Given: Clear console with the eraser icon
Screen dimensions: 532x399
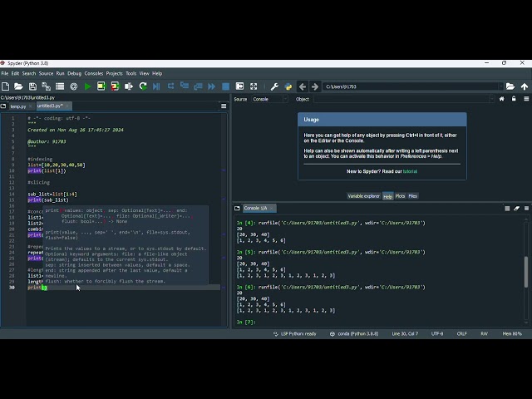Looking at the screenshot, I should point(516,209).
